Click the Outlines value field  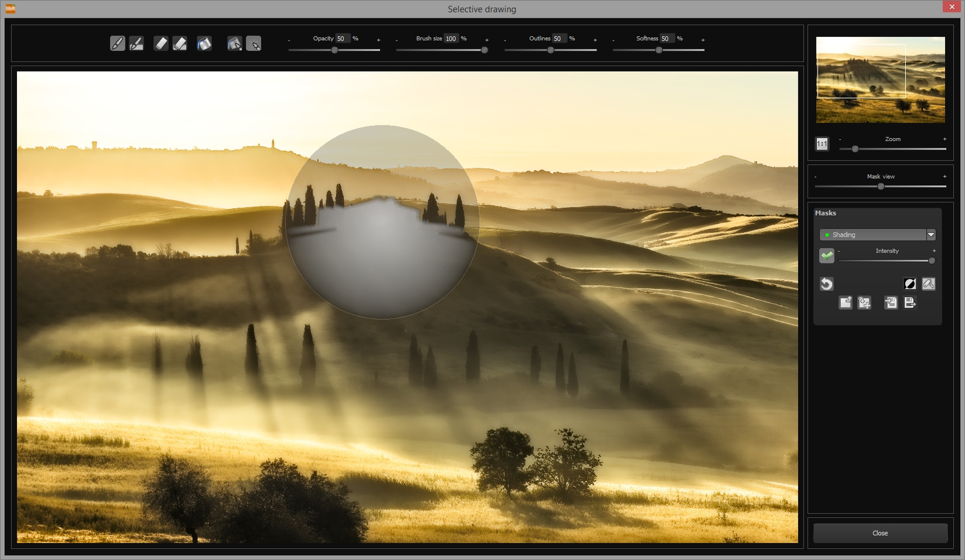tap(559, 39)
